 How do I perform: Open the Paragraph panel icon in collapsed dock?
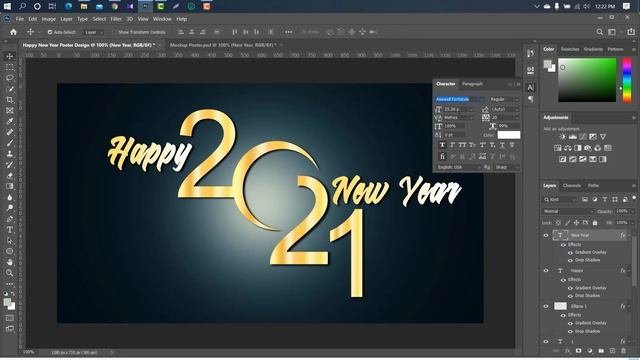point(530,99)
